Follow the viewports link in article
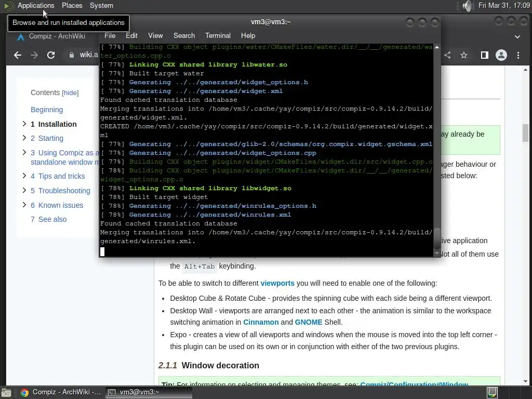Image resolution: width=532 pixels, height=399 pixels. click(277, 283)
